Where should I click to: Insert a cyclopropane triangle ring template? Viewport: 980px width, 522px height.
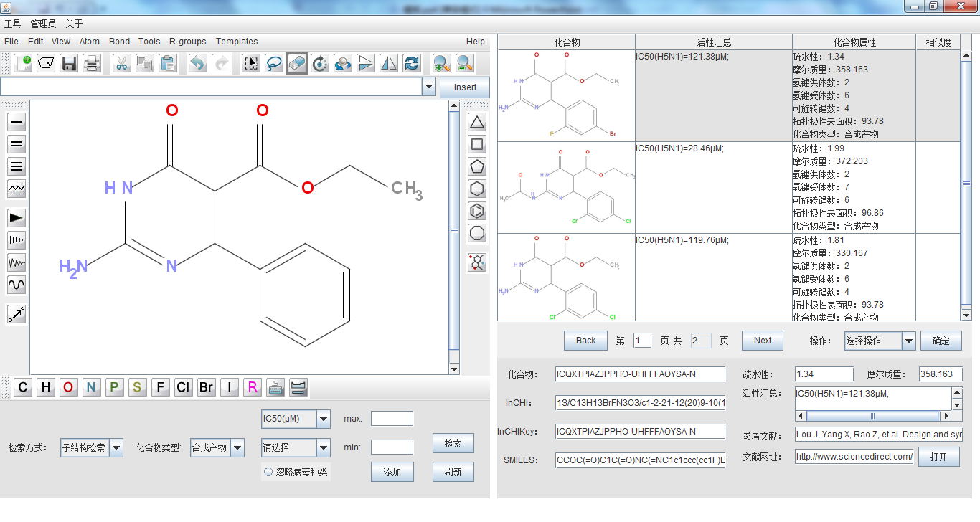coord(477,122)
